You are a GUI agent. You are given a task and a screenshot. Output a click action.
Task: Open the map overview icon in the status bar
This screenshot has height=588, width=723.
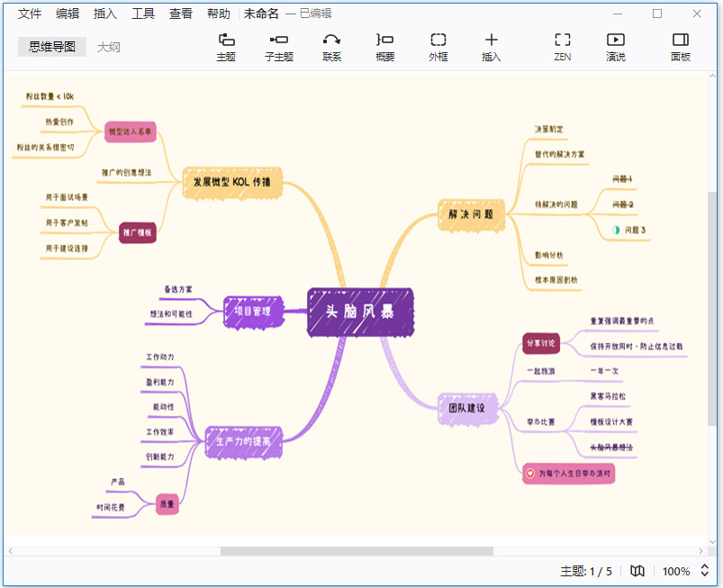[x=637, y=571]
